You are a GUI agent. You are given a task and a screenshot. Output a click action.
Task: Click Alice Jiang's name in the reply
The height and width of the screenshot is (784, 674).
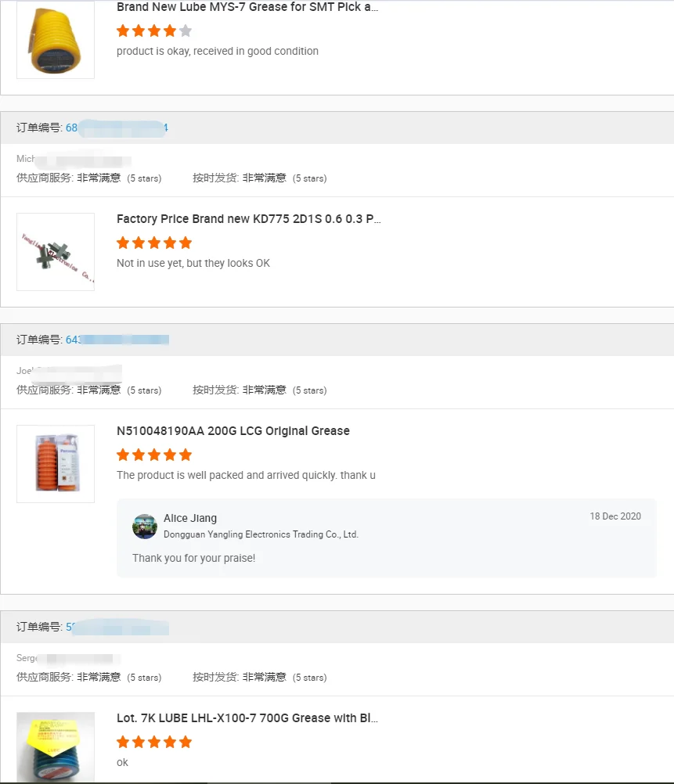(190, 518)
